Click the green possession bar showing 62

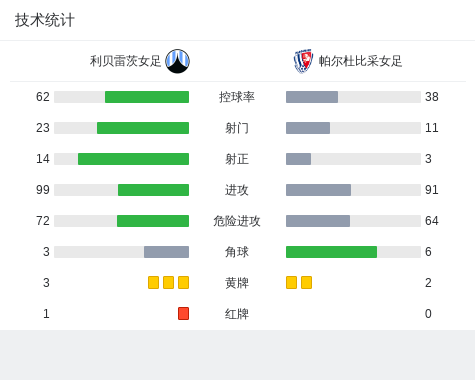tap(147, 97)
